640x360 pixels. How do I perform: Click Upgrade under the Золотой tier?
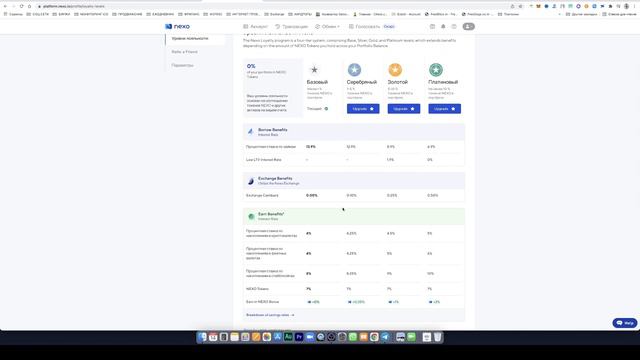(404, 109)
